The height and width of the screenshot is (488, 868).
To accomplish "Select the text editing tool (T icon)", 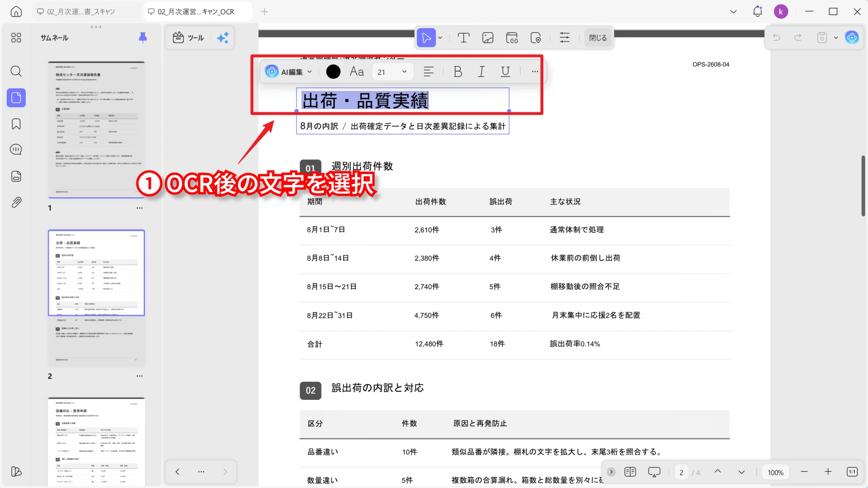I will click(464, 38).
